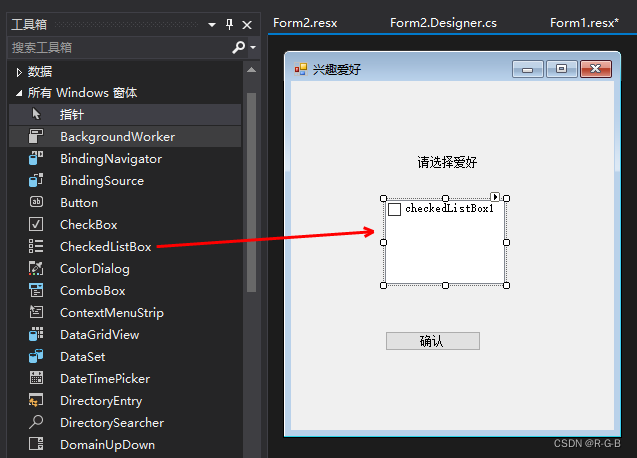This screenshot has width=637, height=458.
Task: Select the DateTimePicker toolbox item
Action: coord(125,378)
